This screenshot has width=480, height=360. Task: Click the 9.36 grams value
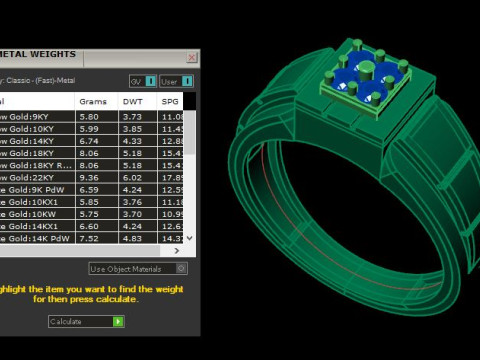(x=89, y=178)
